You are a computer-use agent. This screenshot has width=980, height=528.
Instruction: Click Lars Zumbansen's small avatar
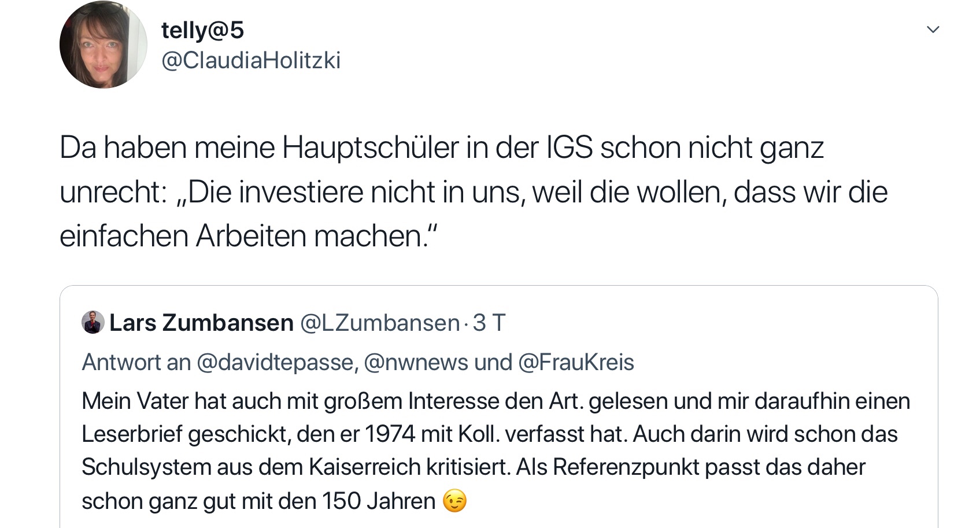click(x=93, y=322)
